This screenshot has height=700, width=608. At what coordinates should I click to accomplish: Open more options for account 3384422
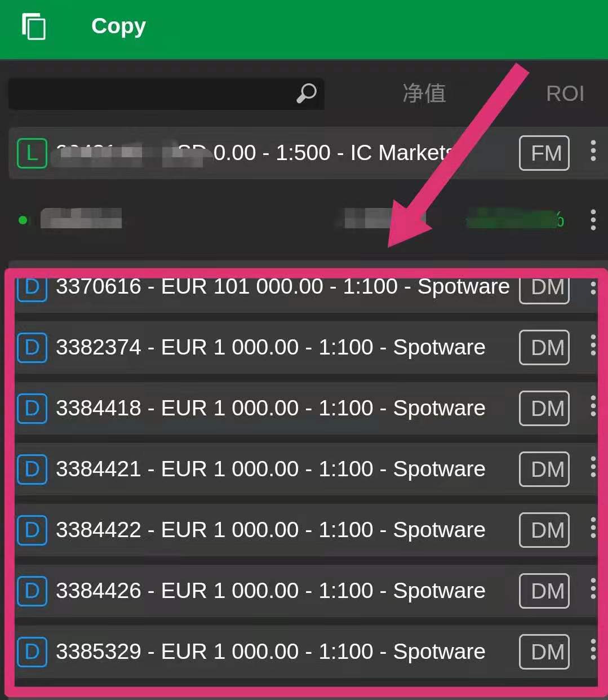(593, 528)
